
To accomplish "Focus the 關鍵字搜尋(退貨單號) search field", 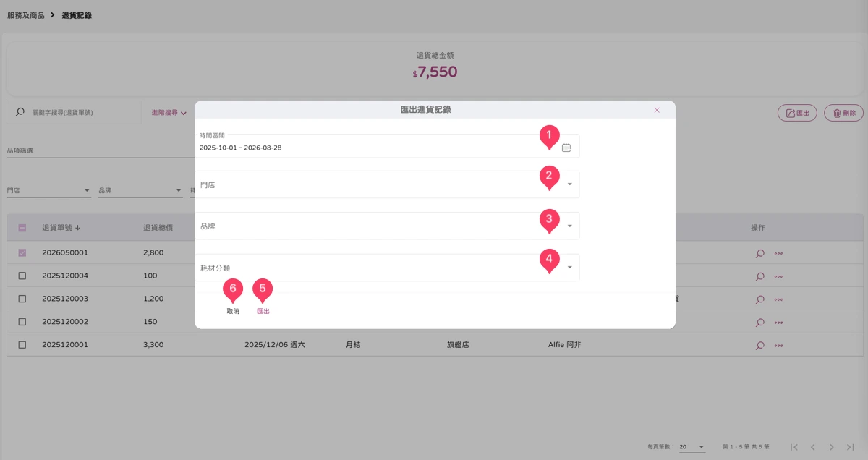I will pos(74,112).
